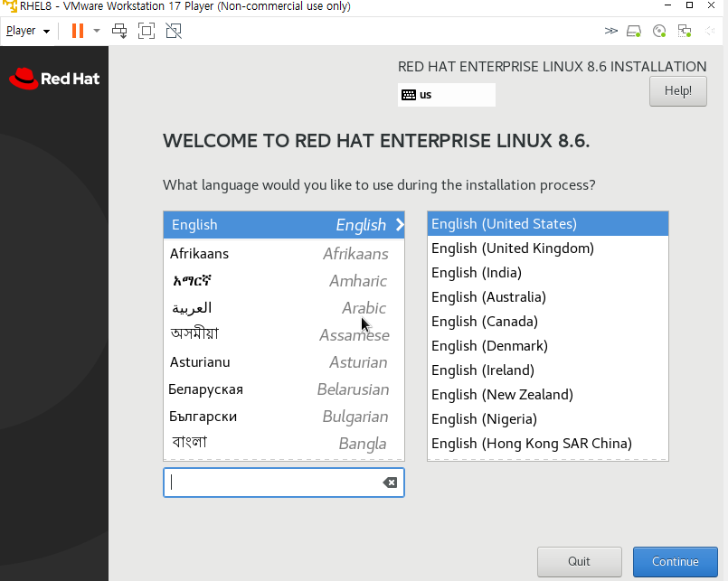The height and width of the screenshot is (581, 728).
Task: Click the sound card device icon
Action: [709, 31]
